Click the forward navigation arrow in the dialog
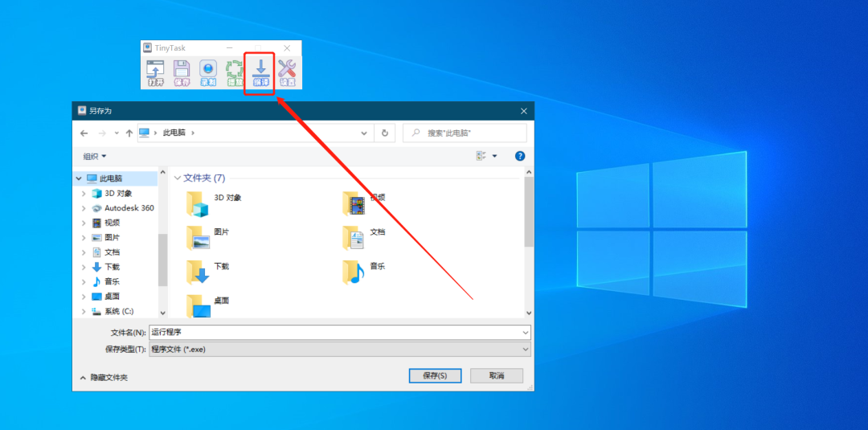 click(x=102, y=133)
